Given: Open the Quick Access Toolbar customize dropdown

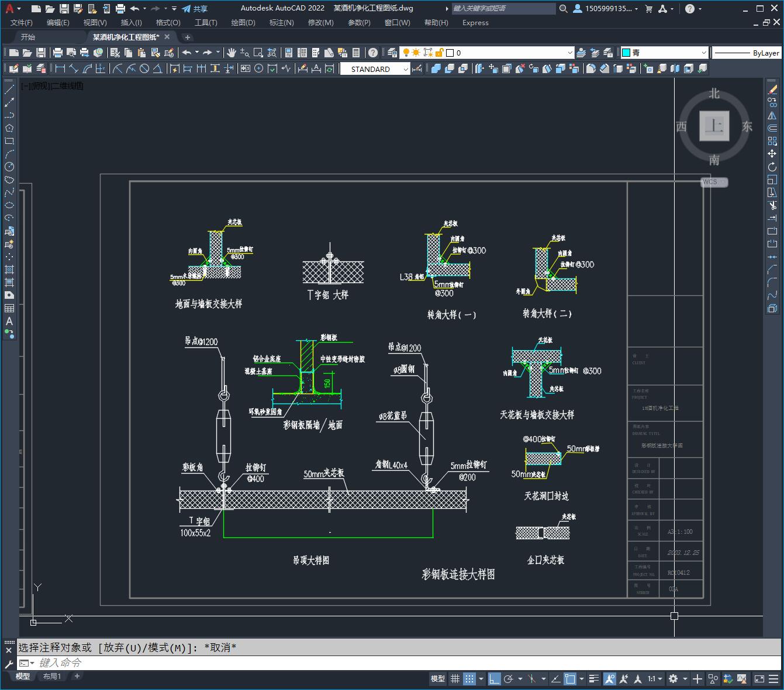Looking at the screenshot, I should coord(174,9).
